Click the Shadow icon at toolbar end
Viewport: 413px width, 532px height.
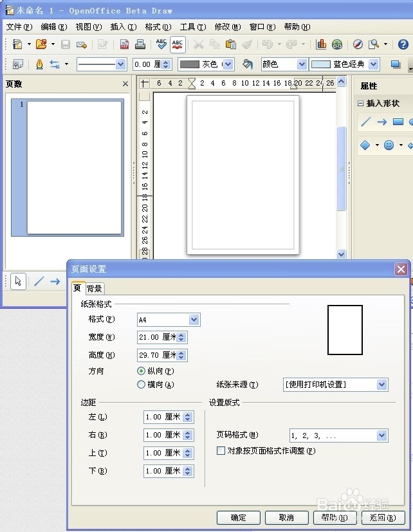(396, 64)
